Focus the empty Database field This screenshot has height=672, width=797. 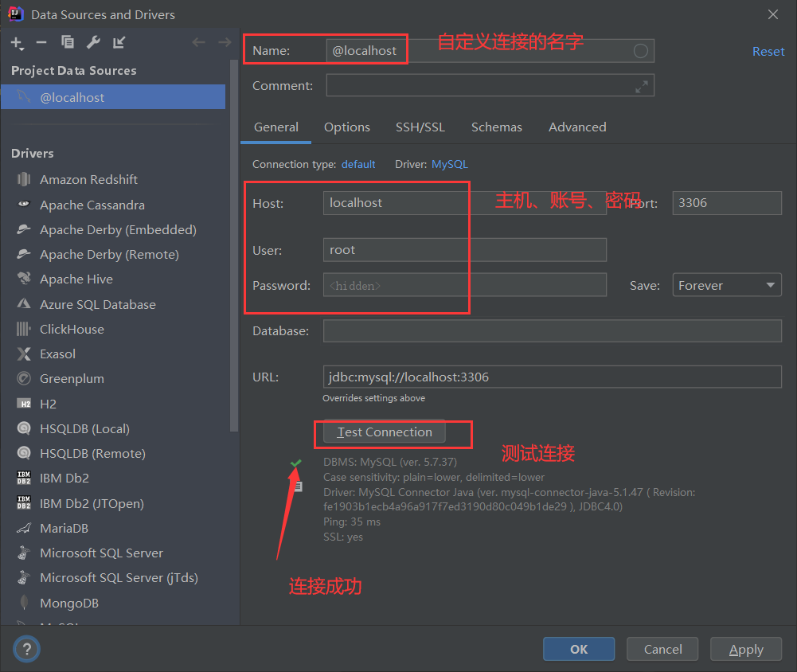pos(552,331)
